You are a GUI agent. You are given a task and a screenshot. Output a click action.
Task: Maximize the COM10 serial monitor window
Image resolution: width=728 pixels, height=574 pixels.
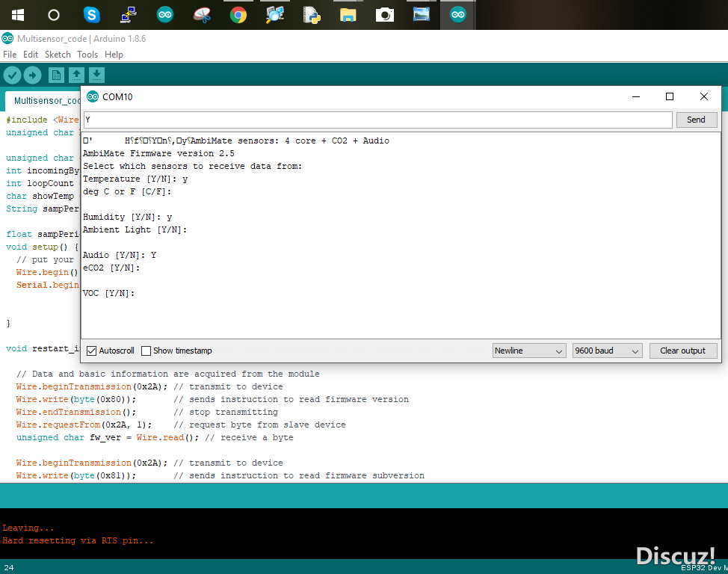[x=670, y=96]
